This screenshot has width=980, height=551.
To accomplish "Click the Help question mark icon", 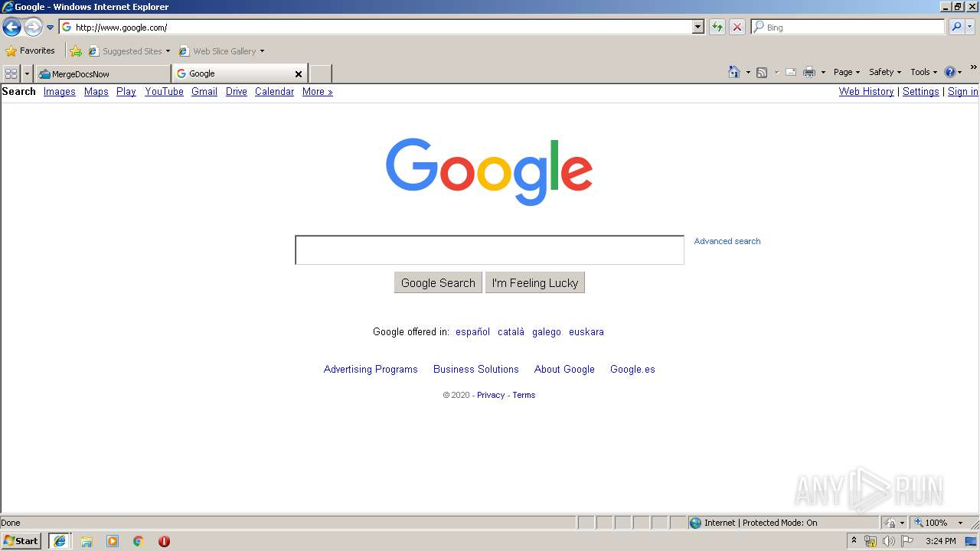I will click(x=950, y=72).
